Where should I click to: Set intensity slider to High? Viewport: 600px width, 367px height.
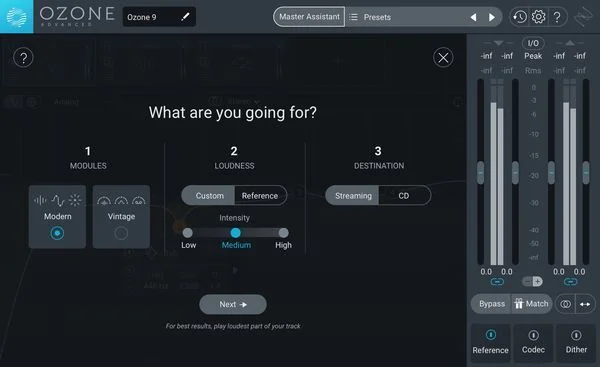point(284,233)
